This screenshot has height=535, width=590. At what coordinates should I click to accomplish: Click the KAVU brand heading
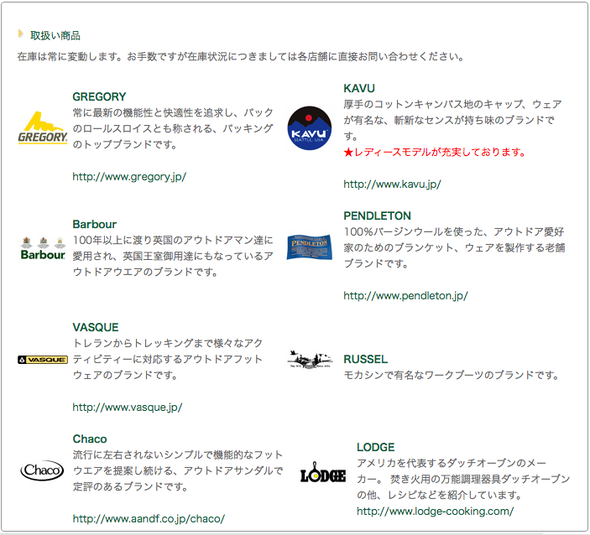click(x=359, y=88)
